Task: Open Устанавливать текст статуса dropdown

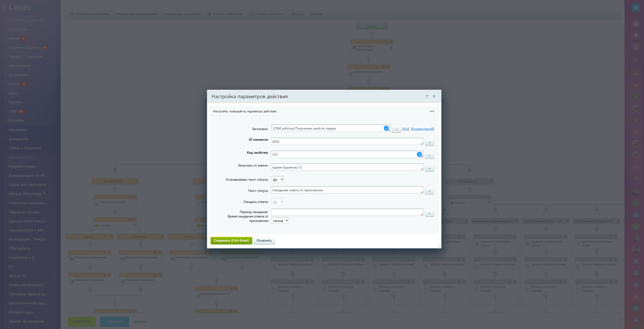Action: click(277, 179)
